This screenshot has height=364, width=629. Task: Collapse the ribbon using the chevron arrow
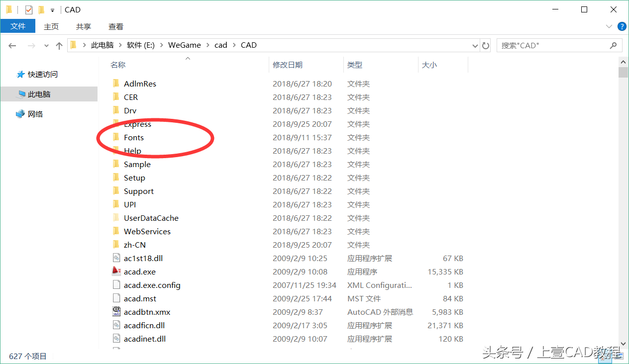[x=609, y=26]
